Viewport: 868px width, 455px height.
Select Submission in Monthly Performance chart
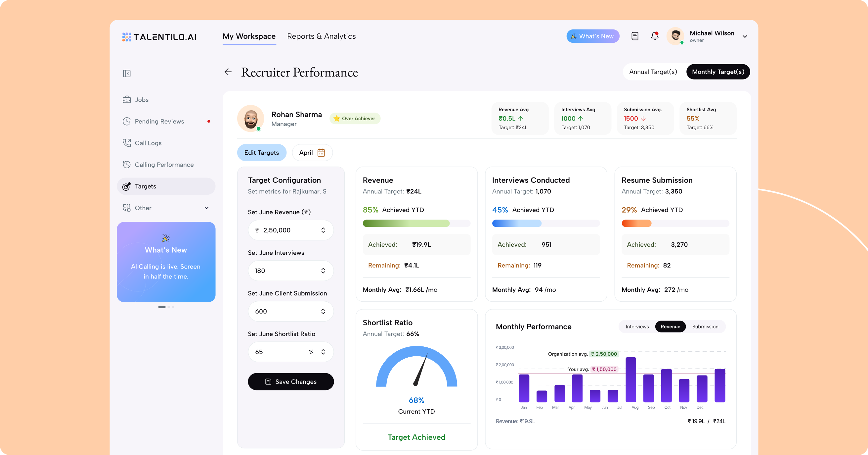point(705,327)
